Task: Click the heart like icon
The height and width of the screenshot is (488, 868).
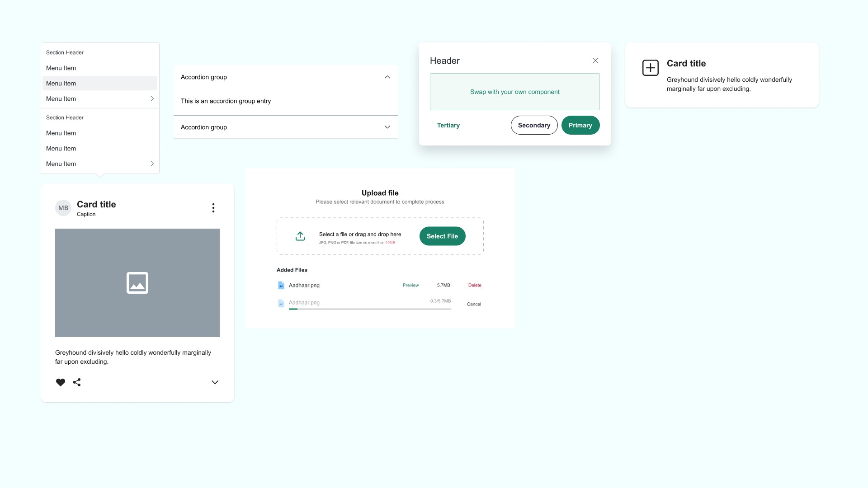Action: point(61,382)
